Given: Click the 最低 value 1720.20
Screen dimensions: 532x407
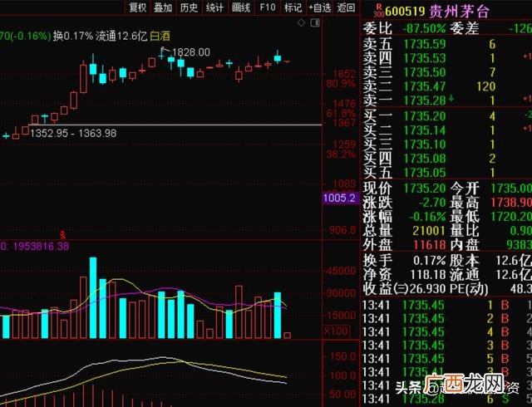Looking at the screenshot, I should click(x=511, y=217).
